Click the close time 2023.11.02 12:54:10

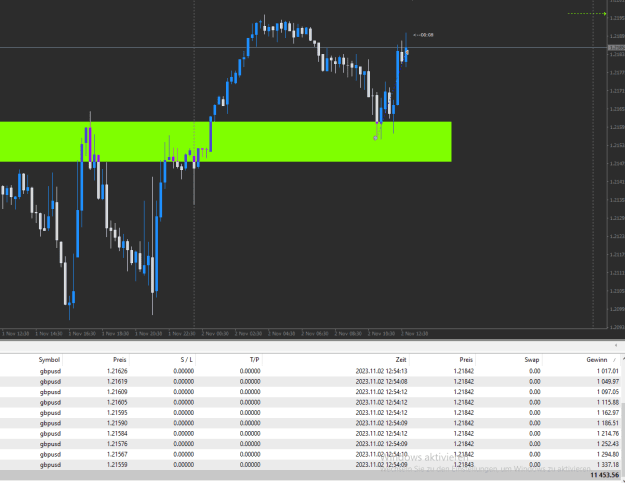(381, 454)
